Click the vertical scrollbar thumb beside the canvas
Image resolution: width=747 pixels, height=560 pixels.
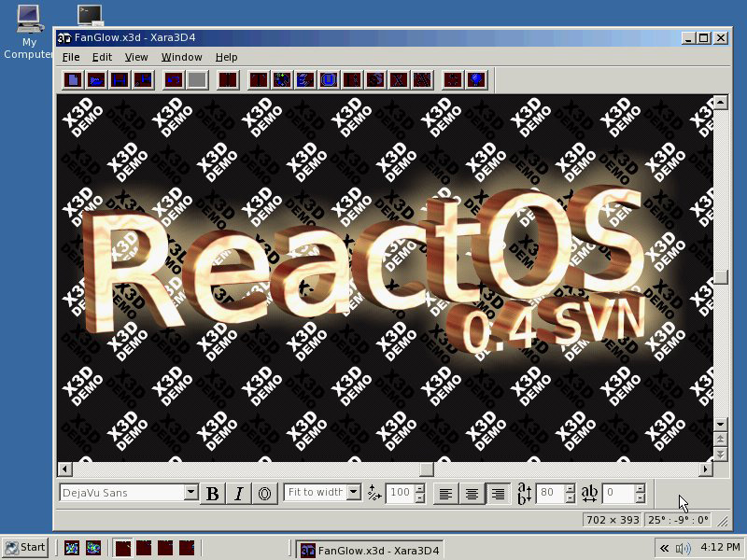tap(720, 276)
